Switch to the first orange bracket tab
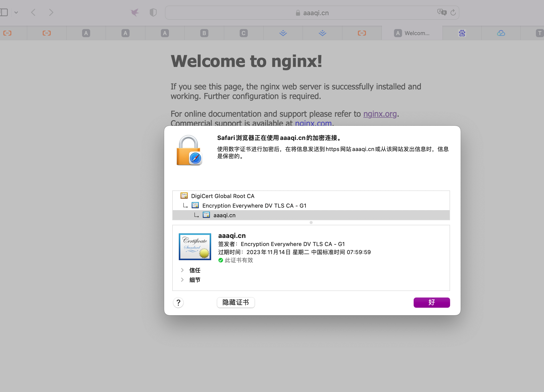 (7, 33)
